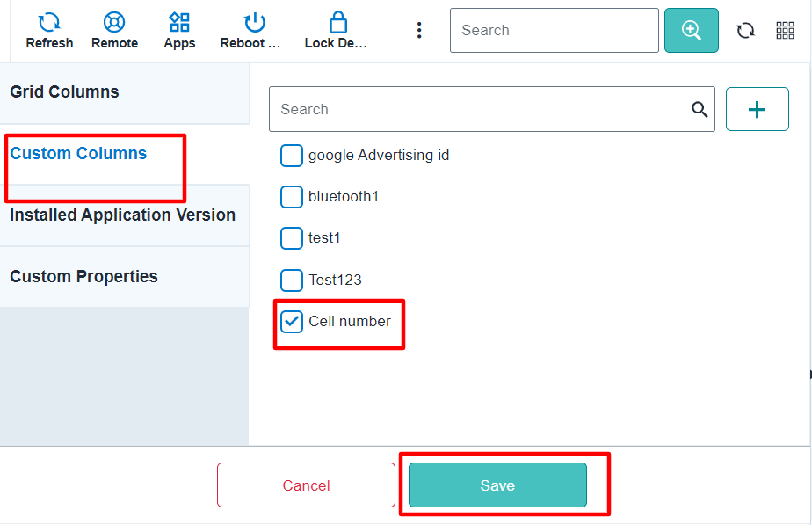Screen dimensions: 812x525
Task: Enable the google Advertising id checkbox
Action: 292,156
